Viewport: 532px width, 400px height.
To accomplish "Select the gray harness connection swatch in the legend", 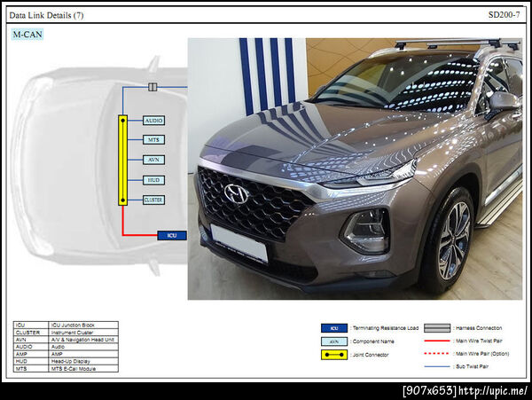I will click(x=437, y=328).
